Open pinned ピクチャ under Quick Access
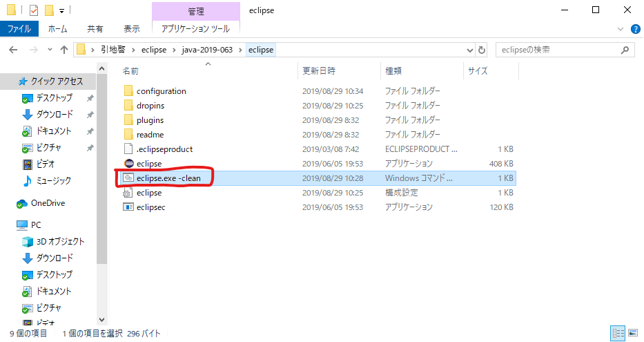Screen dimensions: 644x342 (48, 148)
